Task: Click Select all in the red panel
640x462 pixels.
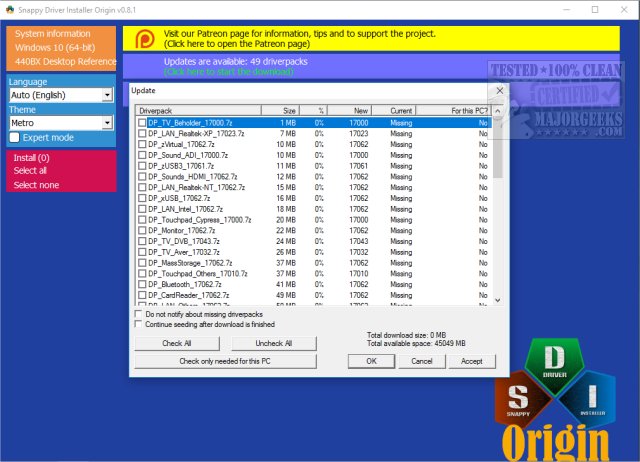Action: tap(30, 171)
